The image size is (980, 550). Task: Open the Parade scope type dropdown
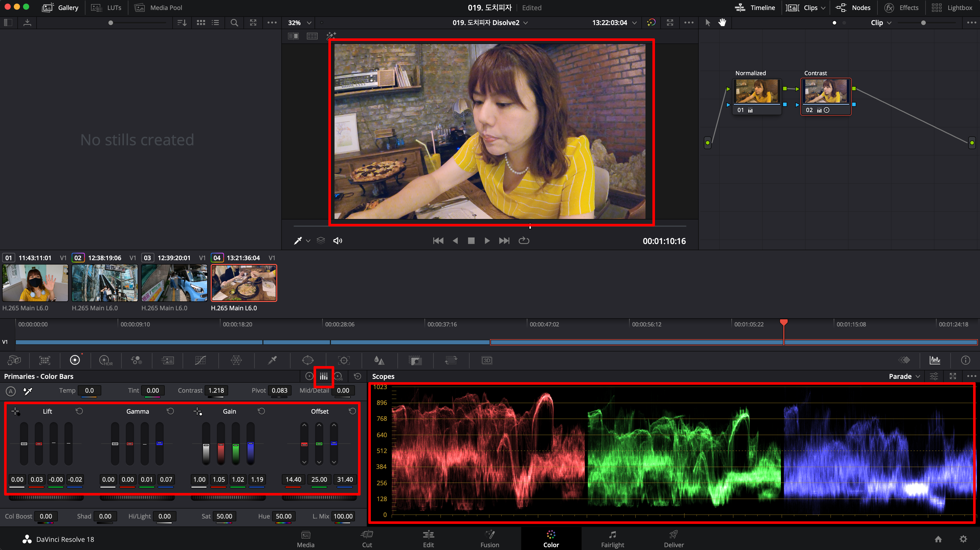(904, 377)
